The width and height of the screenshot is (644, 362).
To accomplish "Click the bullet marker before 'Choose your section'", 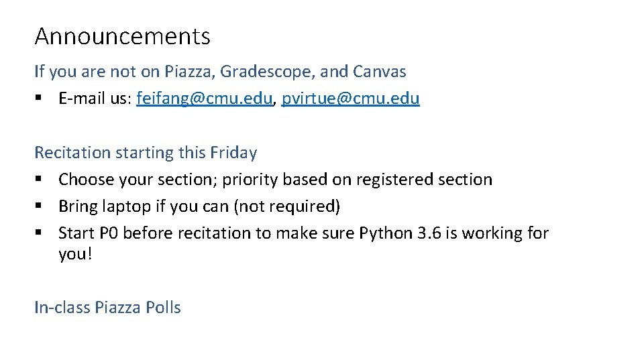I will pos(39,180).
